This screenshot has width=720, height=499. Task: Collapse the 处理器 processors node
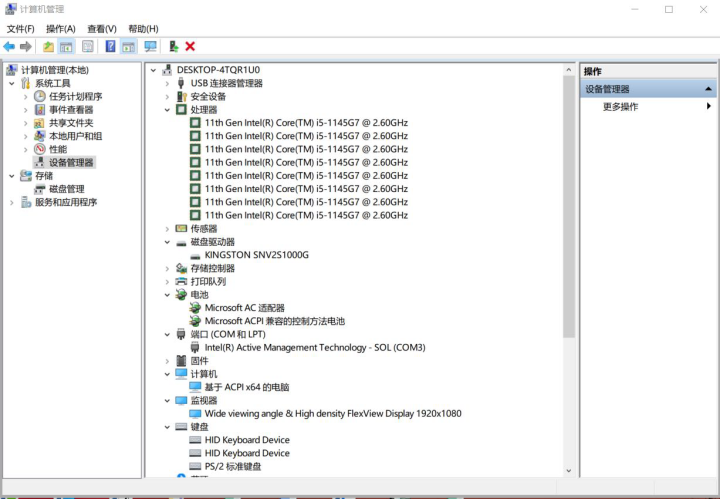[167, 110]
